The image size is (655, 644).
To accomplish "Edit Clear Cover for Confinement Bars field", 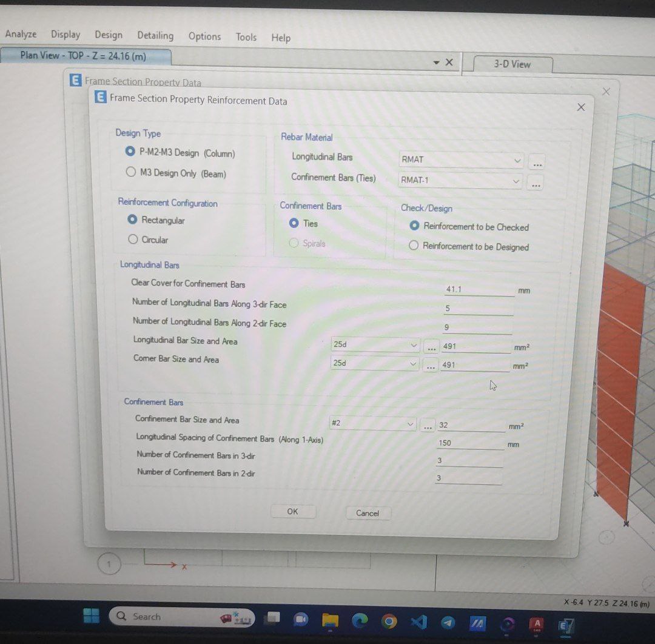I will point(479,289).
